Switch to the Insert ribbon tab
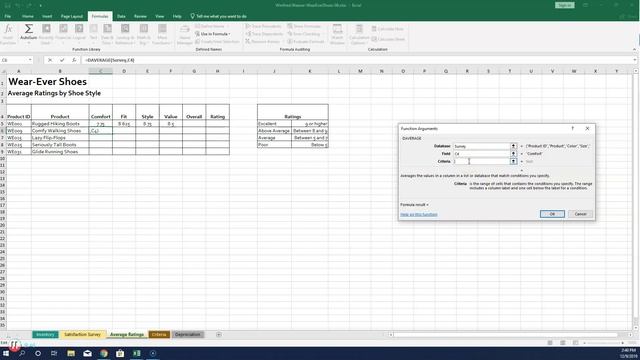 47,16
